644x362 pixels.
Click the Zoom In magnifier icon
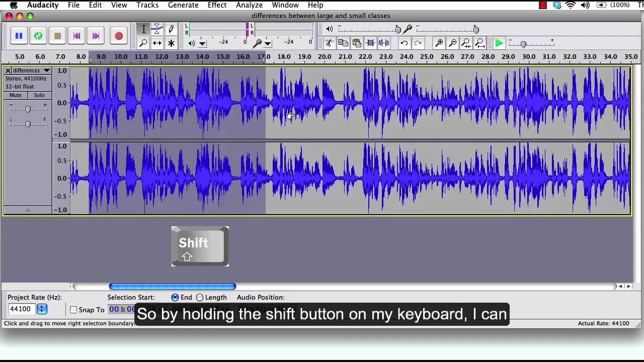(x=439, y=43)
